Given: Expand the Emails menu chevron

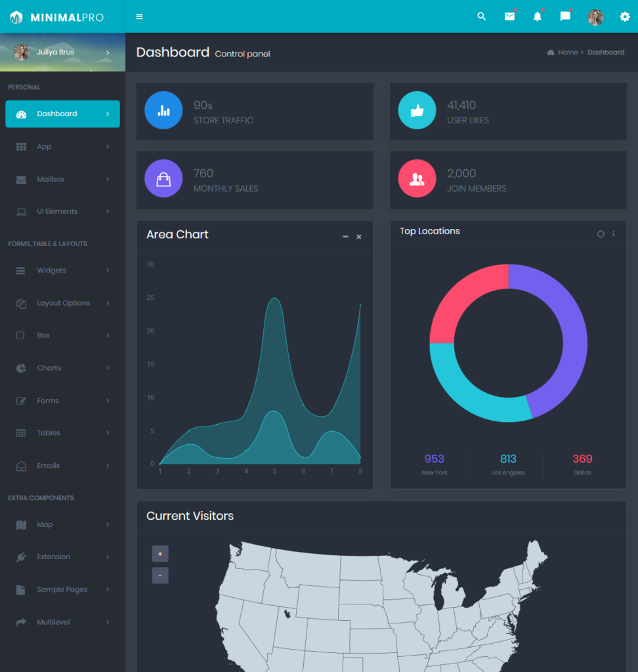Looking at the screenshot, I should (108, 465).
